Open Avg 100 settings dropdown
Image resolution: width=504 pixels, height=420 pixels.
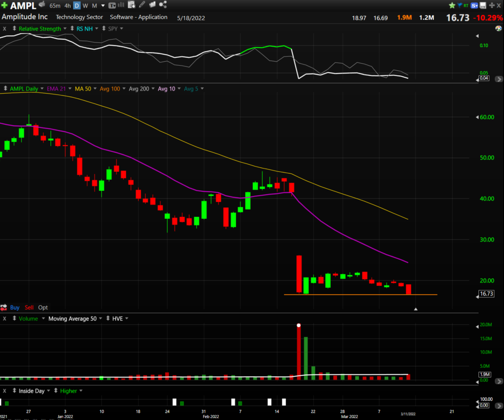pyautogui.click(x=124, y=88)
